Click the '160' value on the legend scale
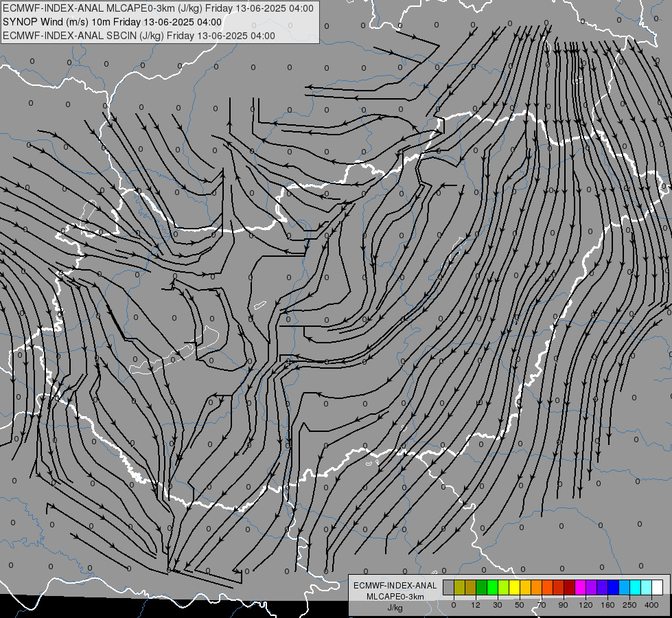672x618 pixels. [607, 605]
